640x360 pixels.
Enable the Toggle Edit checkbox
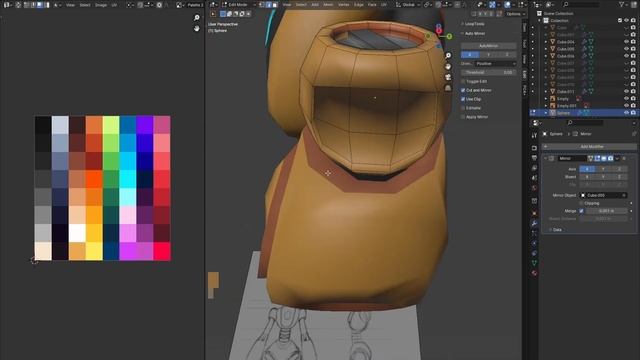click(463, 81)
